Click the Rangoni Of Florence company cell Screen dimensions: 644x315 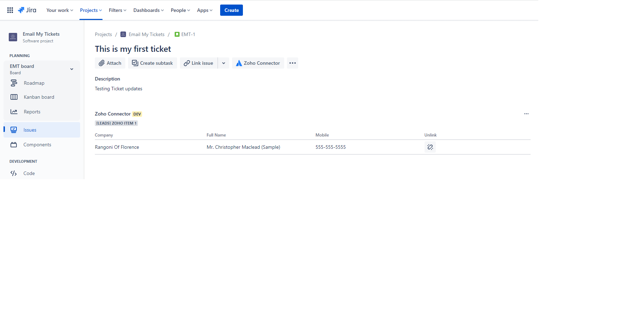[x=117, y=147]
